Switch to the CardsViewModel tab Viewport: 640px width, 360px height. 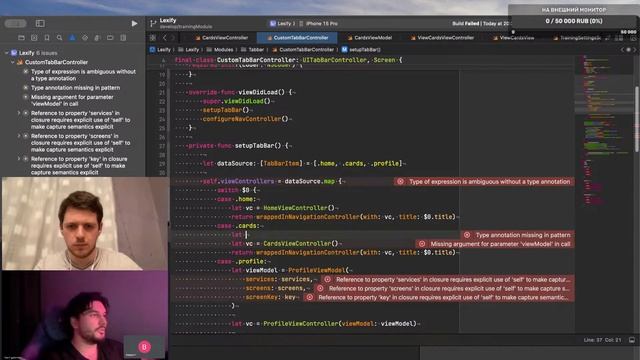pyautogui.click(x=370, y=38)
